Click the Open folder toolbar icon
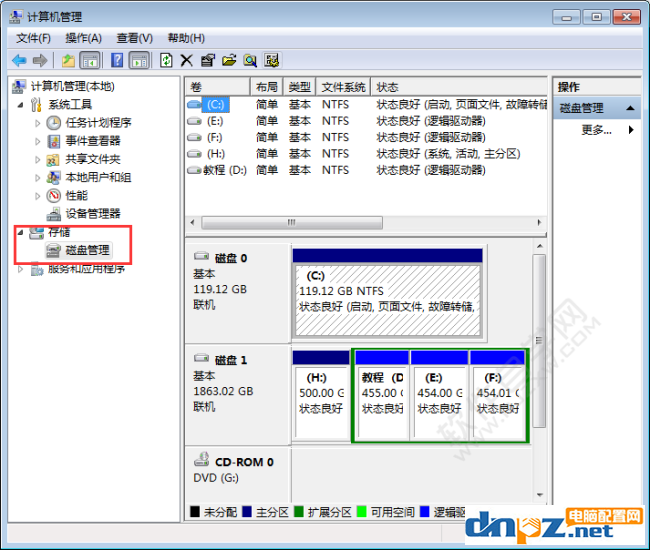Viewport: 650px width, 550px height. point(229,61)
